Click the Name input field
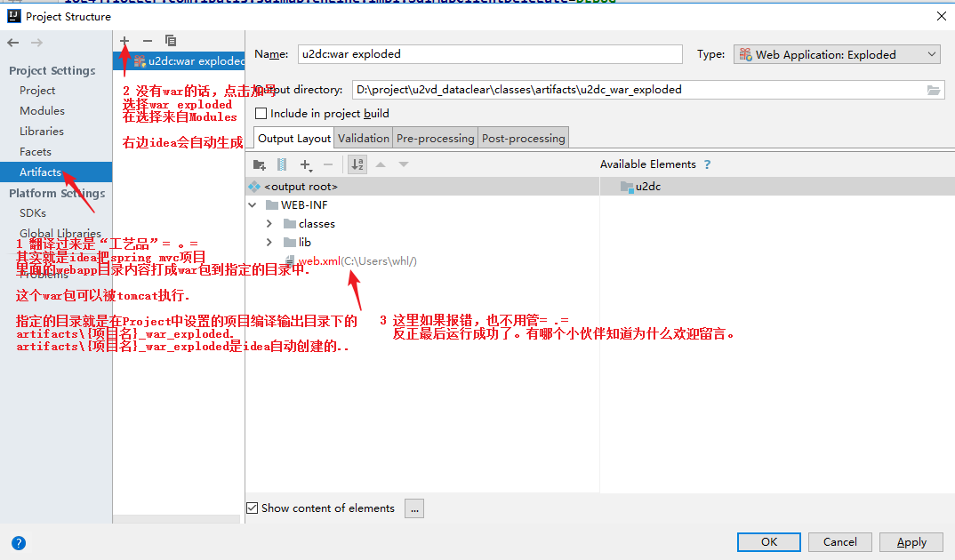The image size is (955, 560). click(x=489, y=53)
